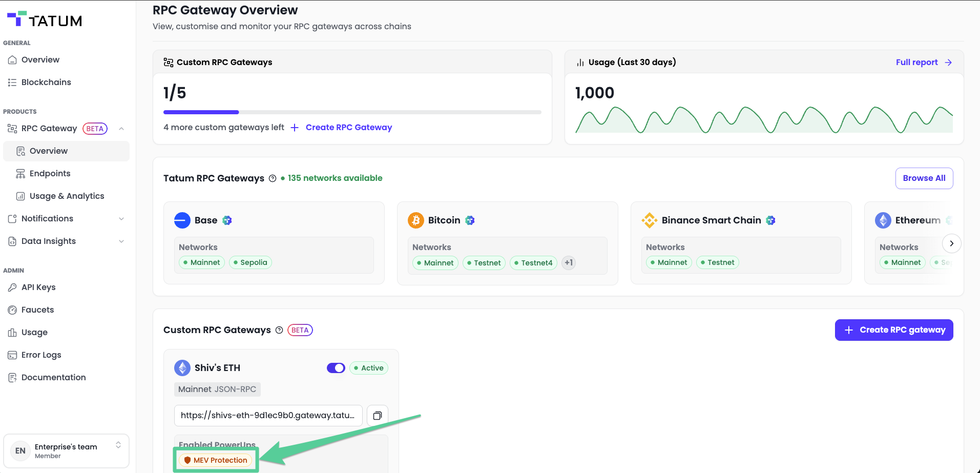This screenshot has height=473, width=980.
Task: Click the Base chain logo
Action: pyautogui.click(x=182, y=220)
